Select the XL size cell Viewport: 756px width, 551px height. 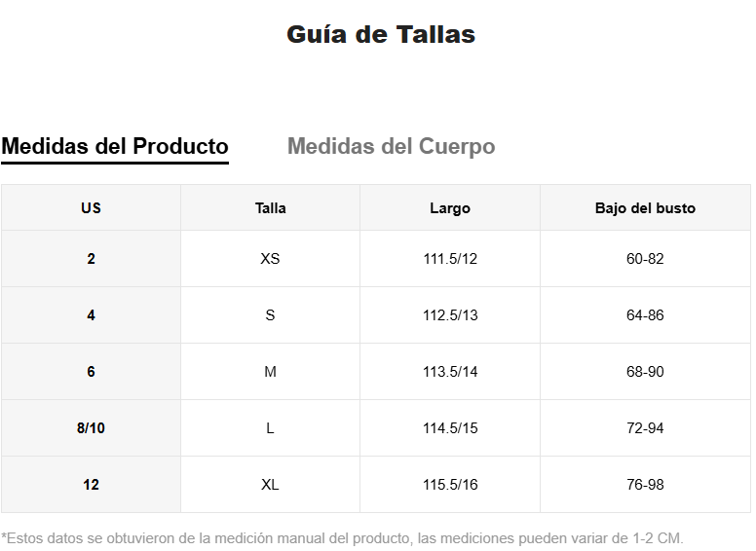[x=270, y=485]
